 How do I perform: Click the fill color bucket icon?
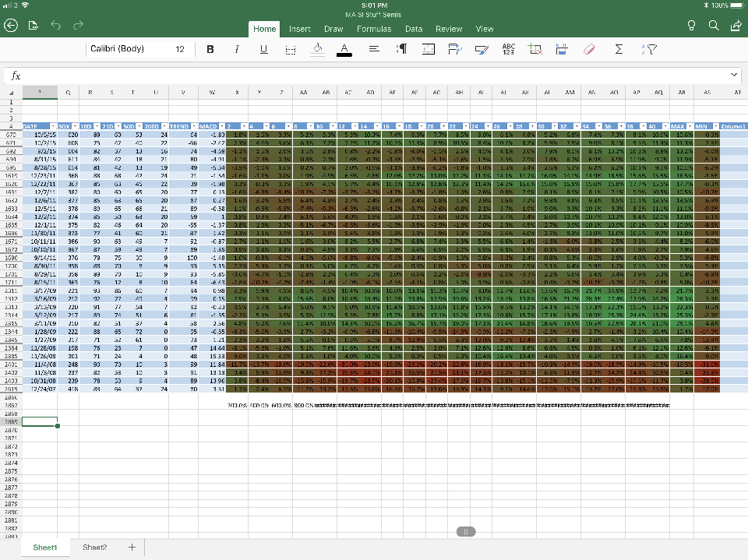[317, 49]
